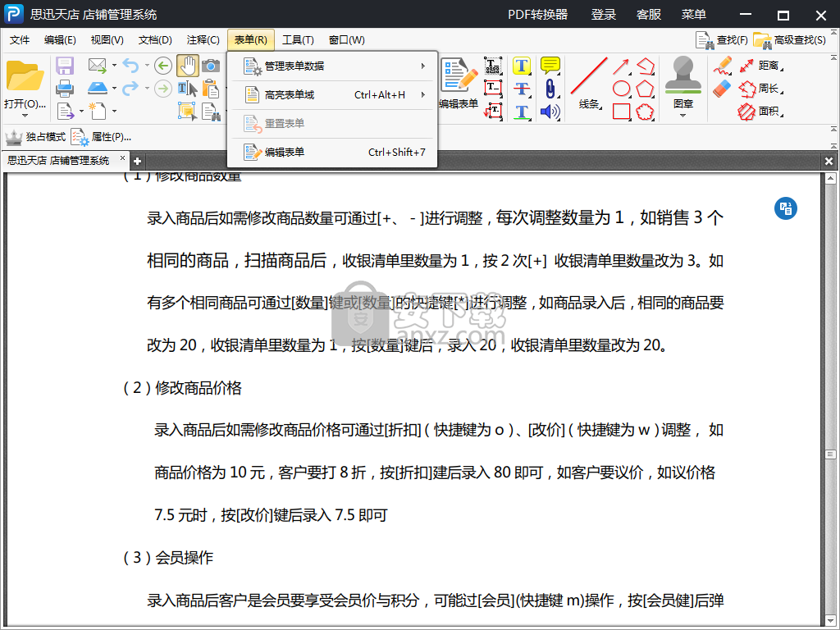Close the 思迅天店 document tab

[x=122, y=158]
